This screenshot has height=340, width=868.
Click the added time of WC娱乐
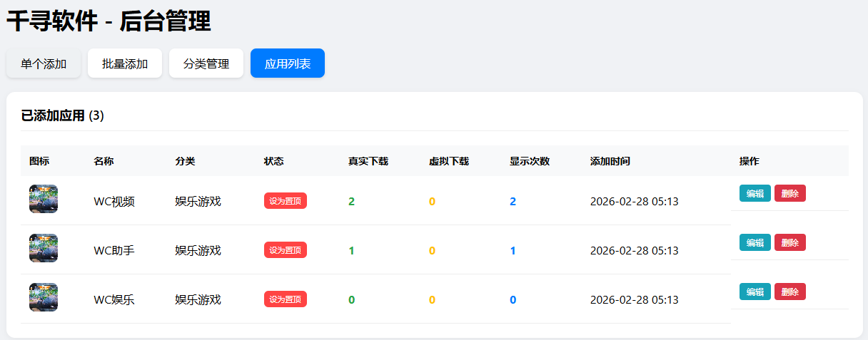click(635, 299)
